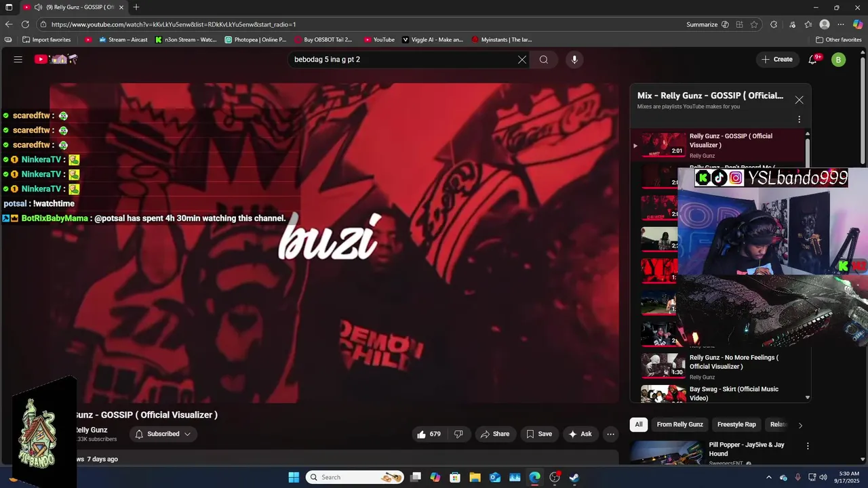Open the Copilot sidebar icon
Screen dimensions: 868x488
858,24
